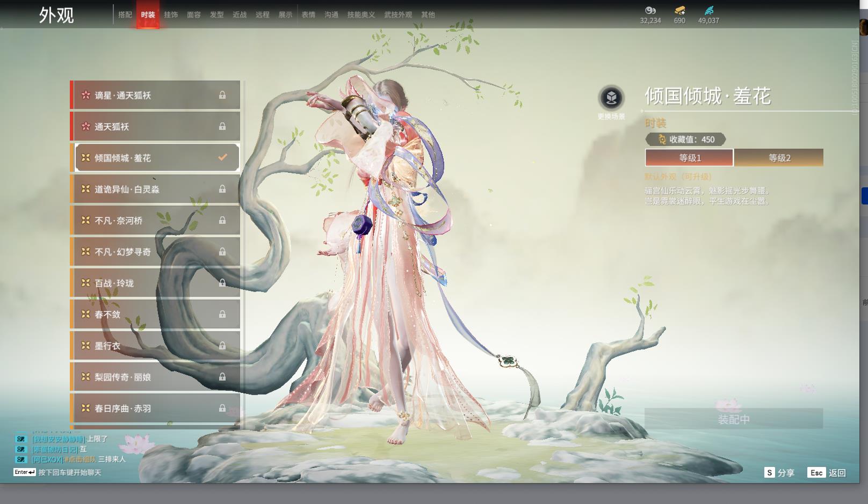This screenshot has height=504, width=868.
Task: Click the 默认外观（可升级）label
Action: [x=678, y=177]
